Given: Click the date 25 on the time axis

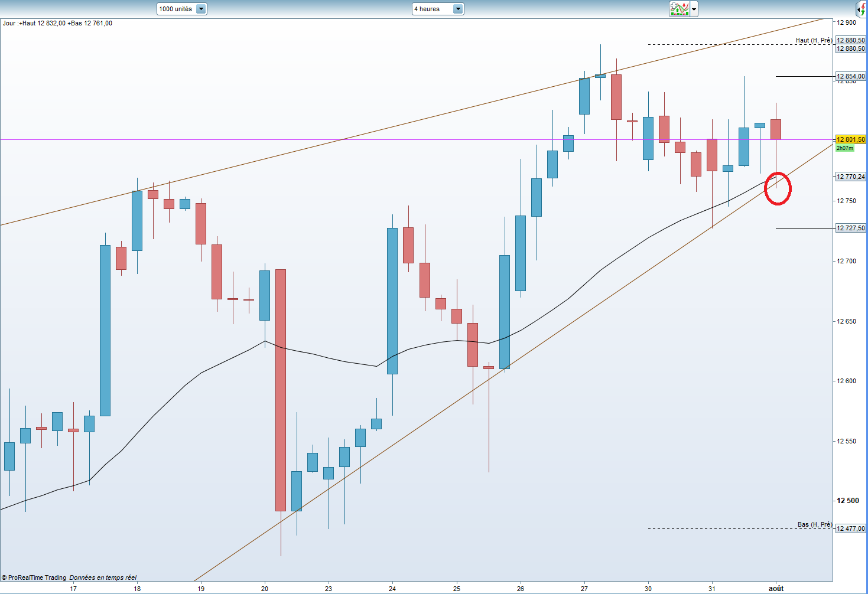Looking at the screenshot, I should point(457,588).
